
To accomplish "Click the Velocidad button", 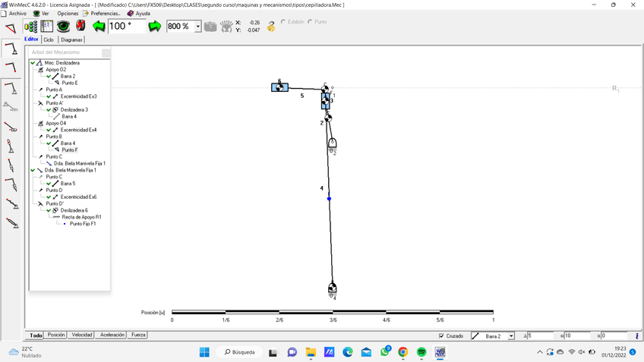I will click(82, 335).
